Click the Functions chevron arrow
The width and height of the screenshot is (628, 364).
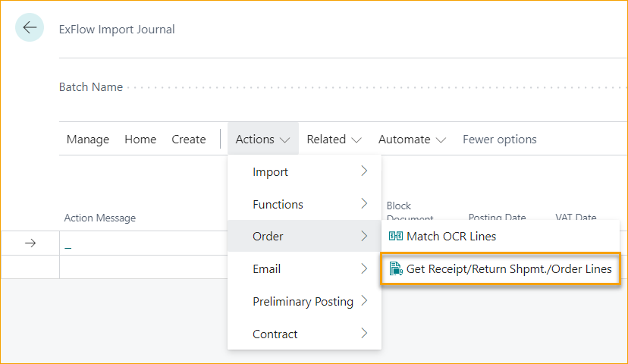pos(364,203)
